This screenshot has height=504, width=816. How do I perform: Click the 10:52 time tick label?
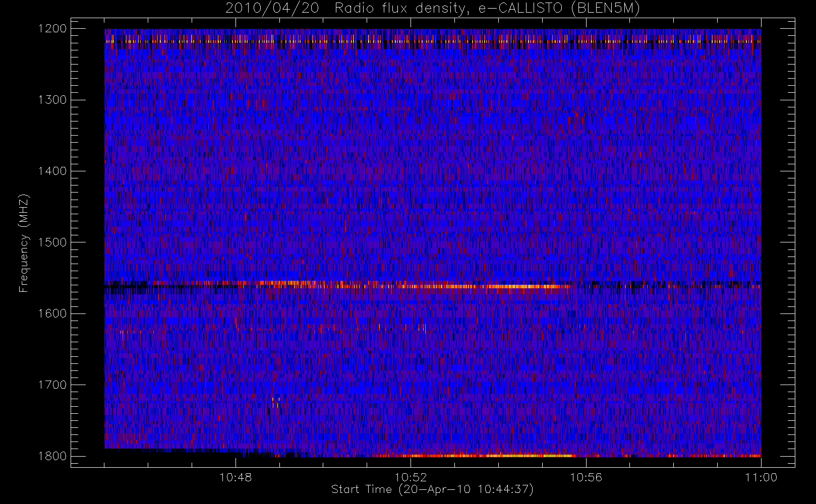[411, 477]
